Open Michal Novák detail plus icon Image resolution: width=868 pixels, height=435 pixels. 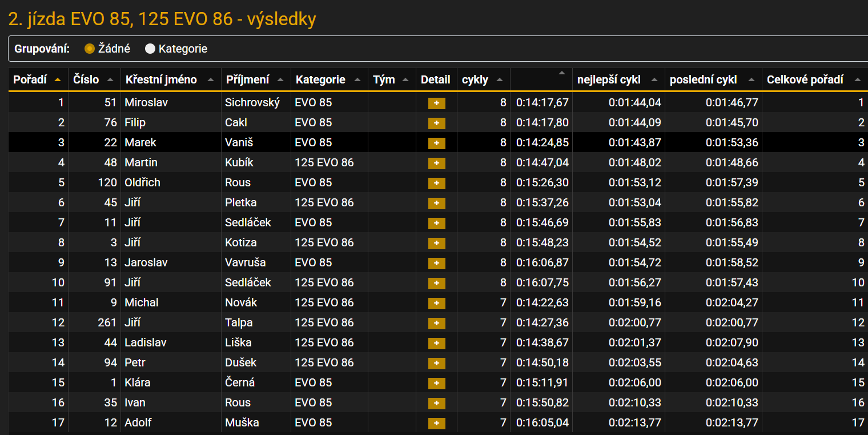pyautogui.click(x=436, y=303)
